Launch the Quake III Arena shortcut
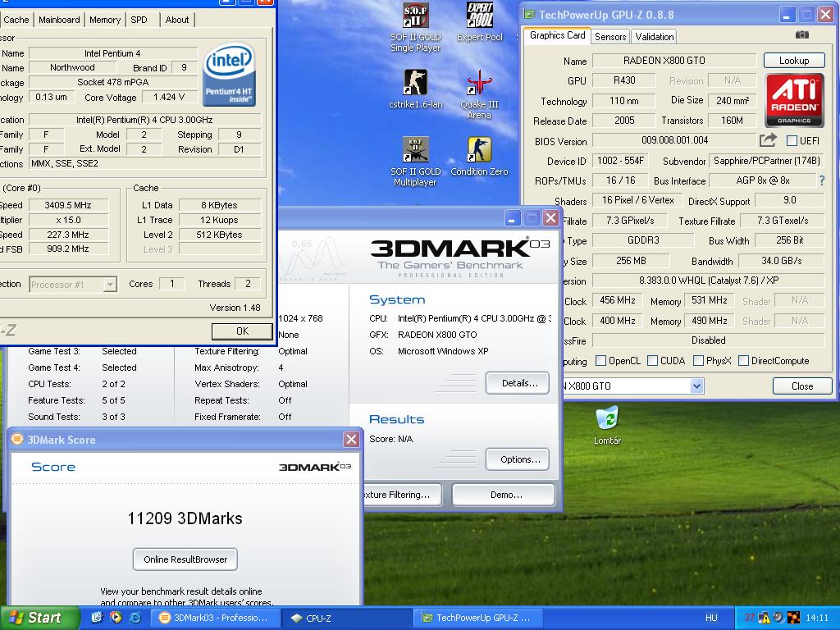This screenshot has width=840, height=630. pyautogui.click(x=479, y=94)
